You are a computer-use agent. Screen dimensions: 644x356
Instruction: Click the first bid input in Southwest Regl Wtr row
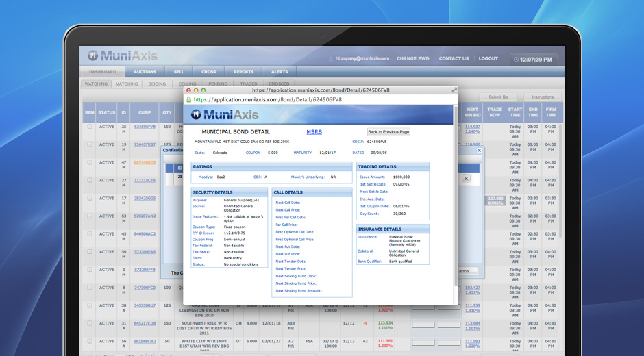tap(423, 325)
